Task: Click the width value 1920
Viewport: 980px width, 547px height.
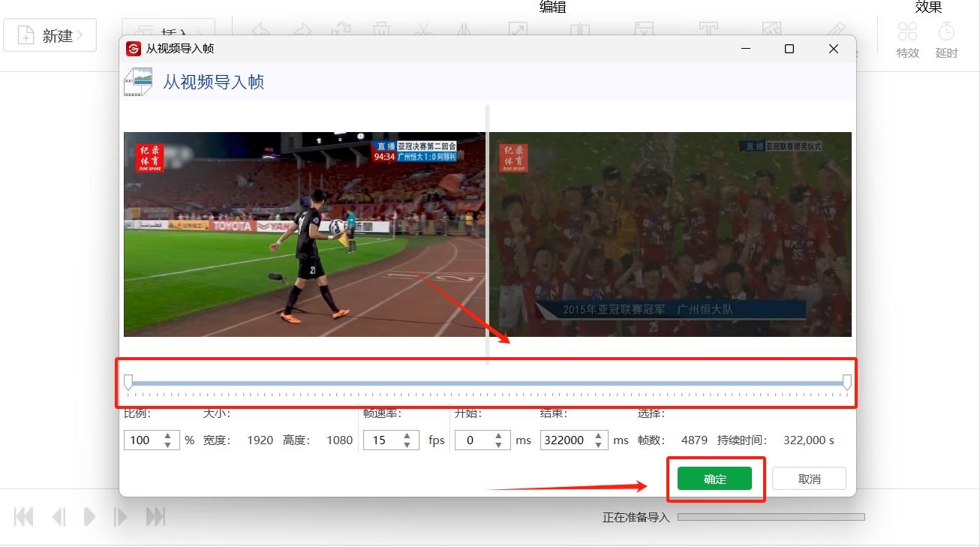Action: 260,440
